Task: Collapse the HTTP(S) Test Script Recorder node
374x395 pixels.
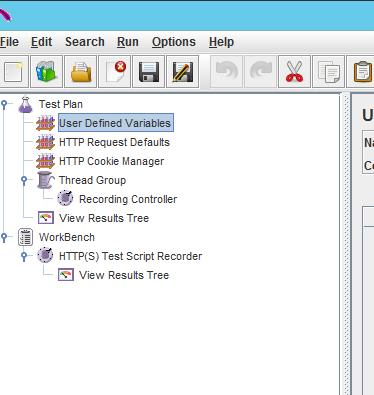Action: coord(24,257)
